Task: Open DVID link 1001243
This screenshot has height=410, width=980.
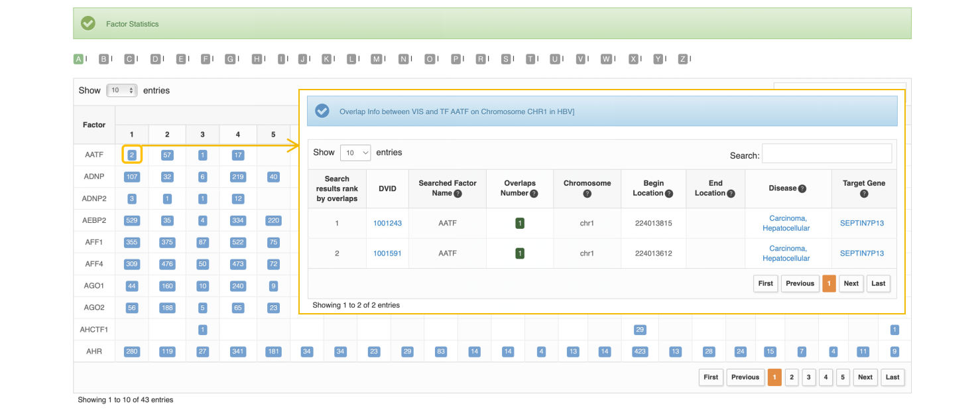Action: 387,224
